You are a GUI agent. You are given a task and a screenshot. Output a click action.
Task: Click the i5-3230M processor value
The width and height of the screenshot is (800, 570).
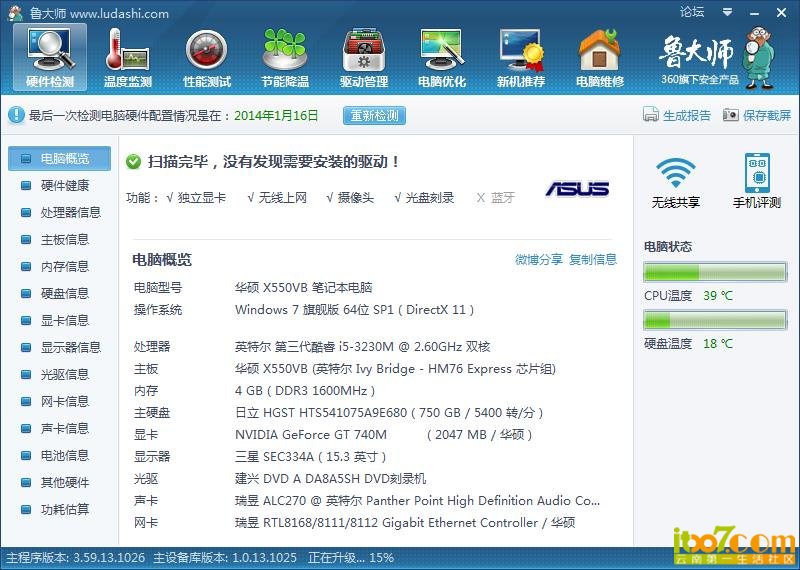362,347
